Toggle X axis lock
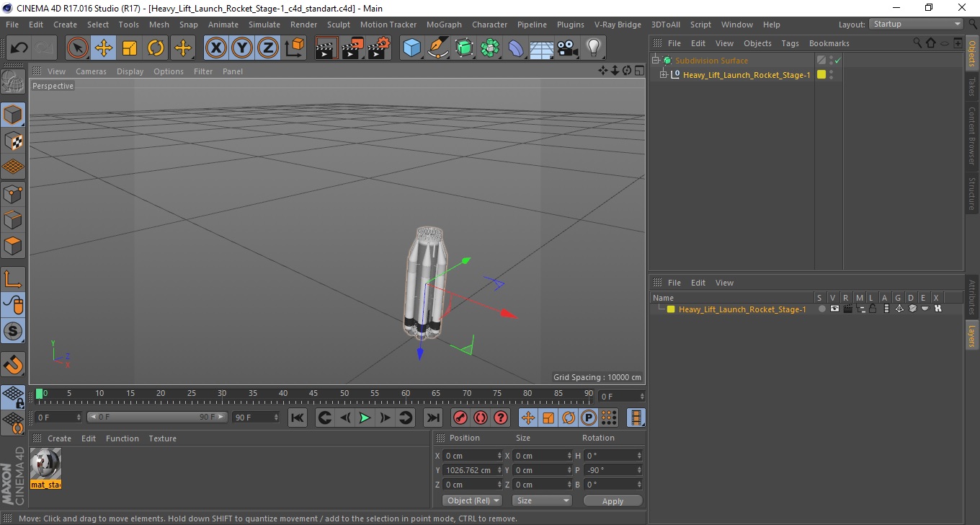Screen dimensions: 980x525 coord(216,48)
